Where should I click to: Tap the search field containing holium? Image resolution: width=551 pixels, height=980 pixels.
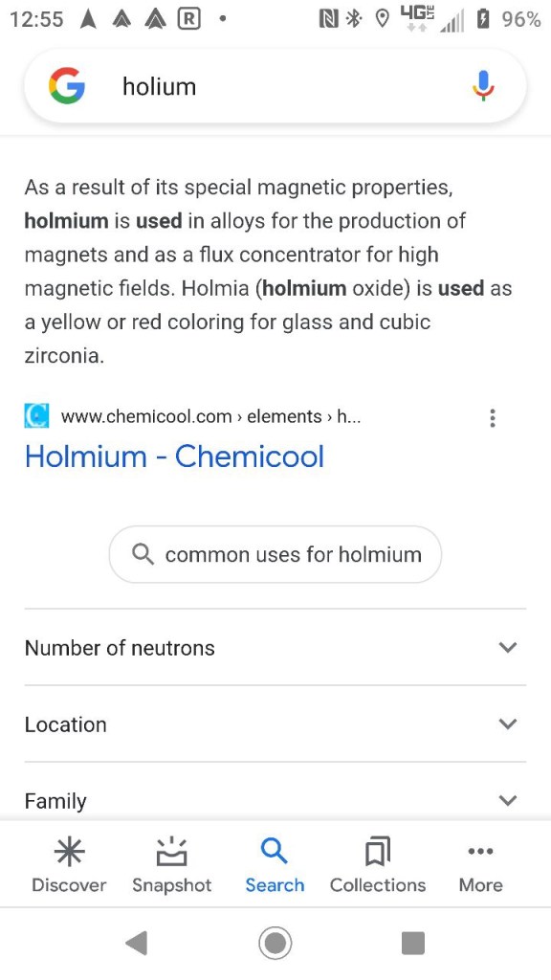[x=275, y=86]
